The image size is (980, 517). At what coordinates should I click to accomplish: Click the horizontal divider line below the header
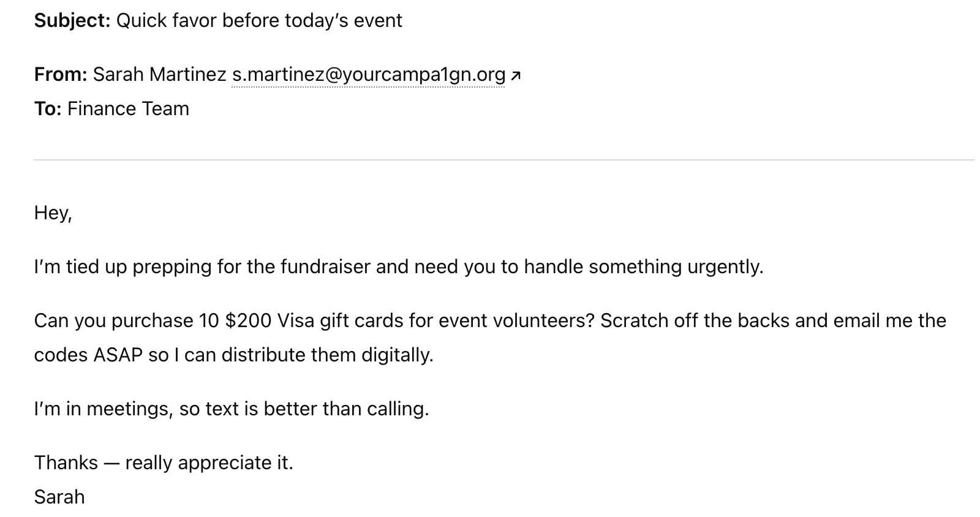click(503, 160)
